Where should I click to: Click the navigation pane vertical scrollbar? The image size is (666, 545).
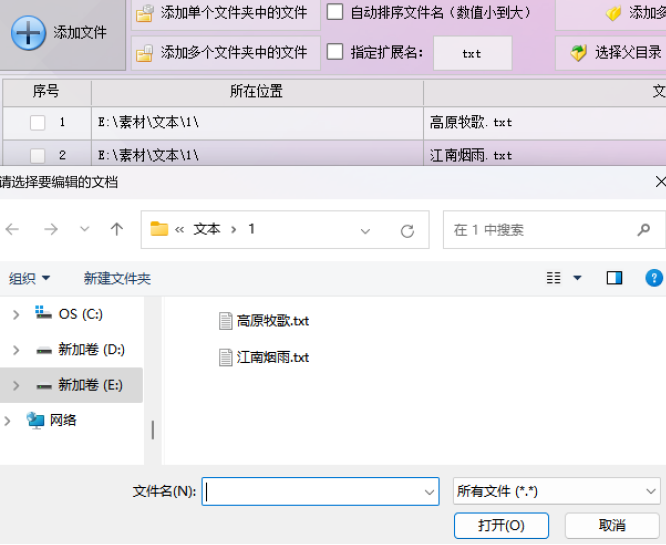point(152,429)
